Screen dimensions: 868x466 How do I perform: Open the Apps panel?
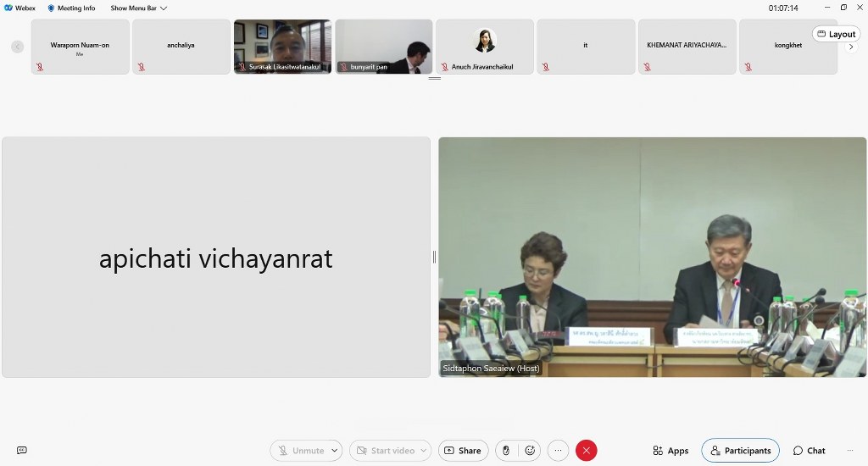click(x=670, y=451)
